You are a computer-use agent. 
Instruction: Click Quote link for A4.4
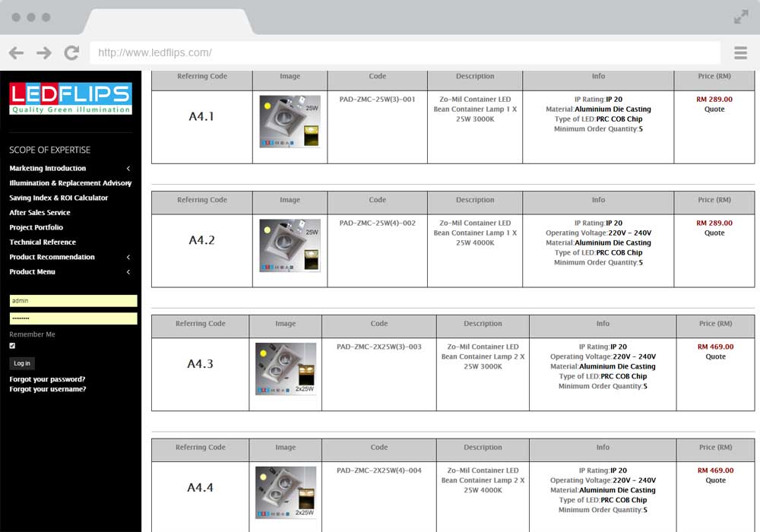715,480
